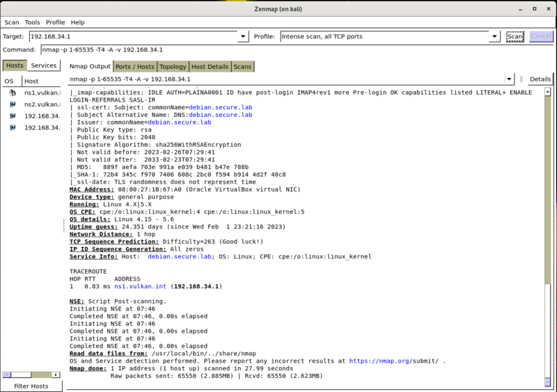This screenshot has width=557, height=392.
Task: Open the Tools menu
Action: point(33,22)
